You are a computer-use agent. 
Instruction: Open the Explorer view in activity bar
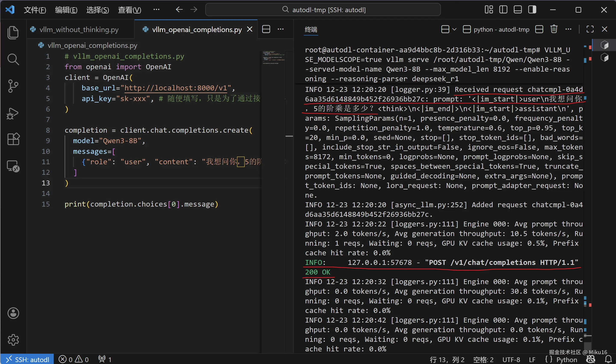click(x=13, y=32)
